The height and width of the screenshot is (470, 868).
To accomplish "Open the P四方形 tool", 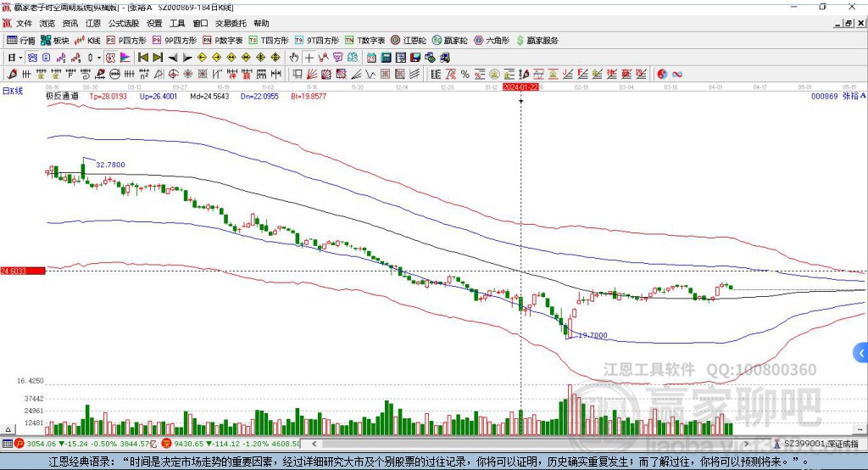I will coord(126,41).
